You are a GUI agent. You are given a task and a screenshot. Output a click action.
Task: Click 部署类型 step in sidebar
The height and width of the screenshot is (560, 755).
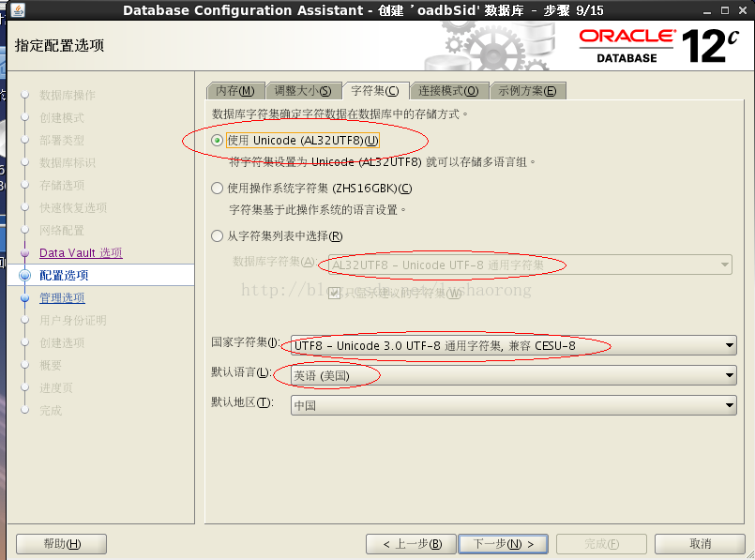[x=62, y=141]
